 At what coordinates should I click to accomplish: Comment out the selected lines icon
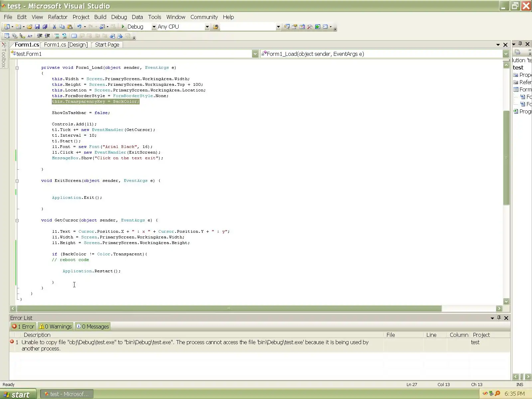[x=57, y=36]
